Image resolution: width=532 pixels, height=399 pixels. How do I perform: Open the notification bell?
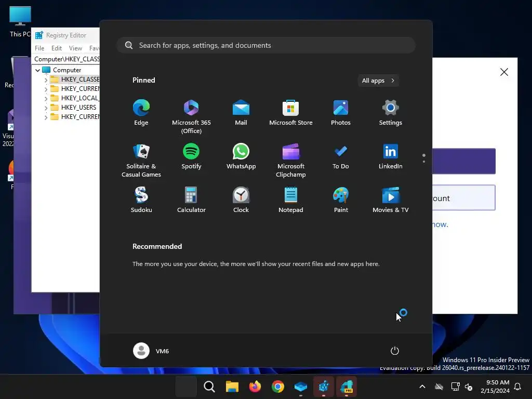click(518, 387)
